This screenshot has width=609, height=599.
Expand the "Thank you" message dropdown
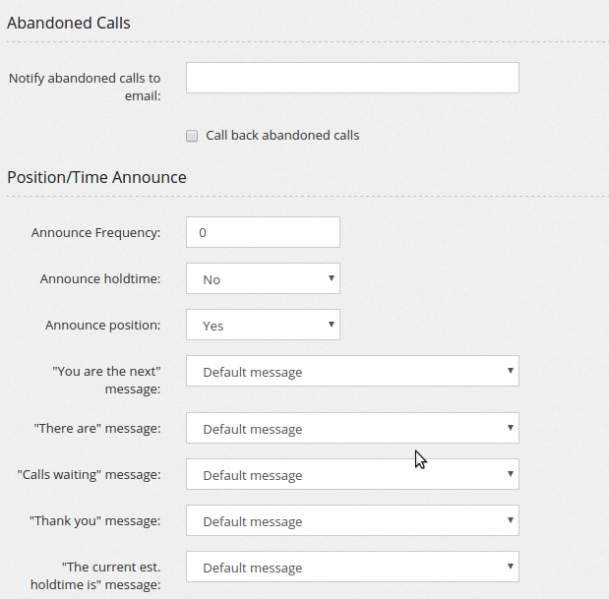352,521
